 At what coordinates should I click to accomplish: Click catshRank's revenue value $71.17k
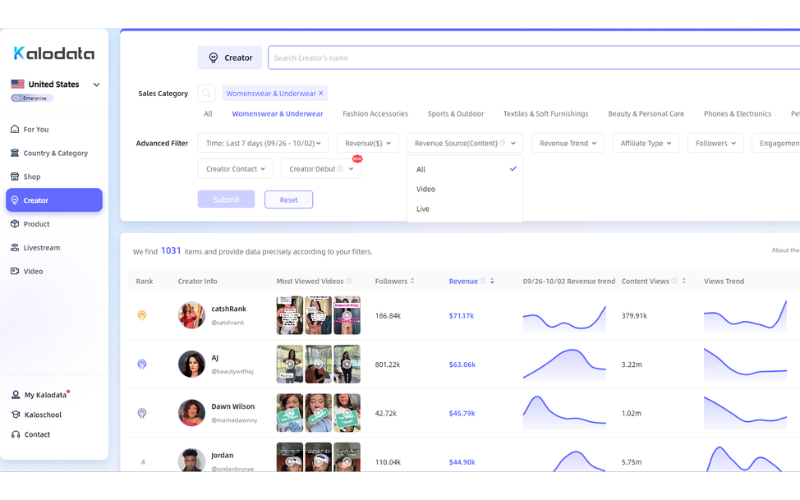click(x=462, y=316)
